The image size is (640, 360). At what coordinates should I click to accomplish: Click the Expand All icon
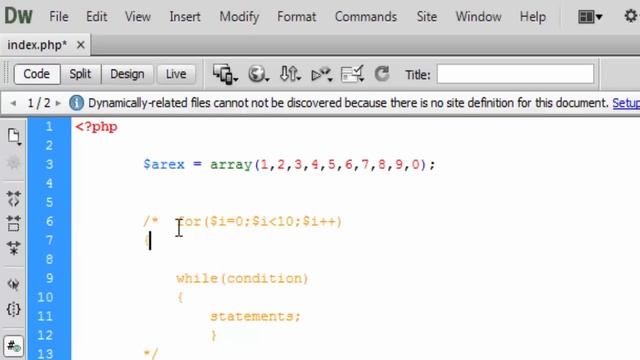13,248
